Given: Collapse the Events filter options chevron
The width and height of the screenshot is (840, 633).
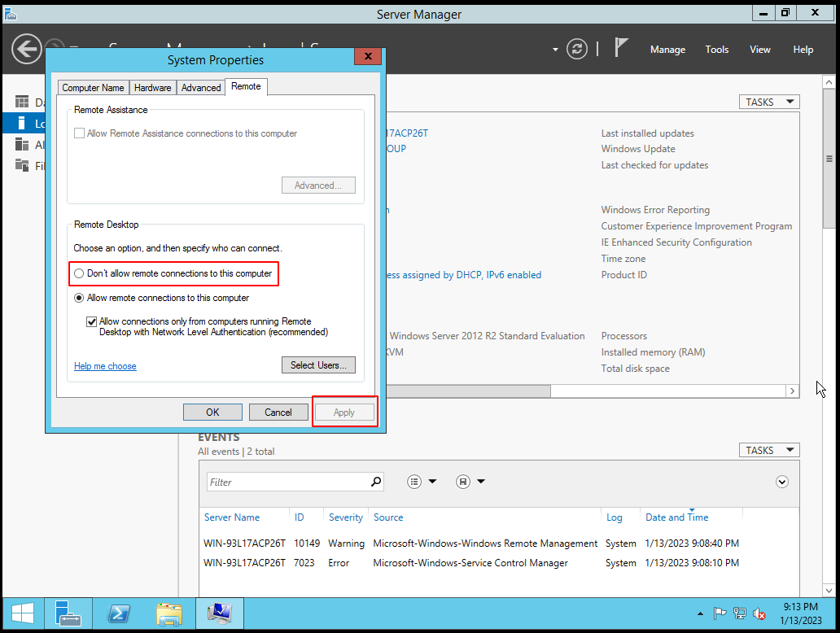Looking at the screenshot, I should 781,481.
